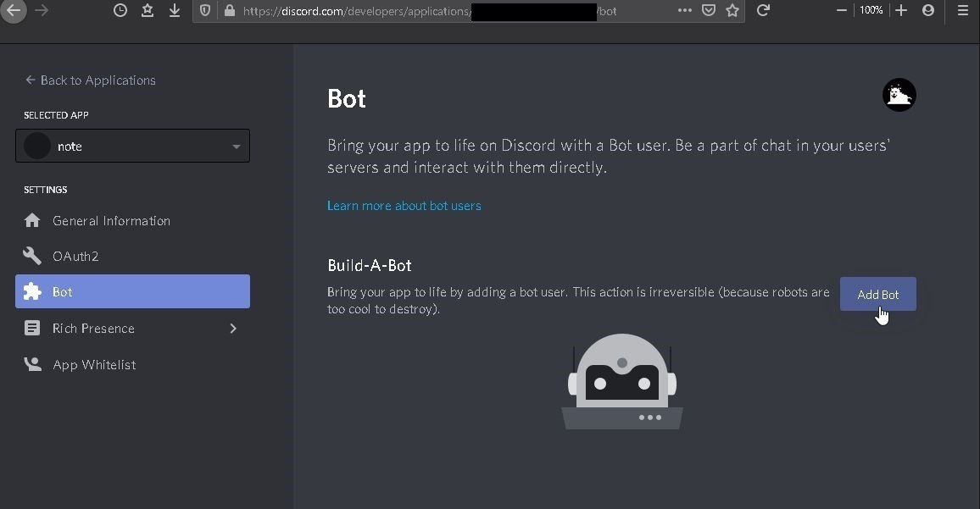Click the Rich Presence document icon
Screen dimensions: 980x509
click(32, 329)
